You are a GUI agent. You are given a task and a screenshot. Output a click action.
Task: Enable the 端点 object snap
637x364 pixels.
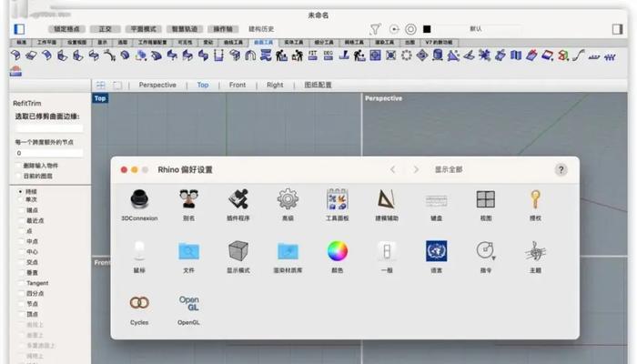click(x=23, y=210)
